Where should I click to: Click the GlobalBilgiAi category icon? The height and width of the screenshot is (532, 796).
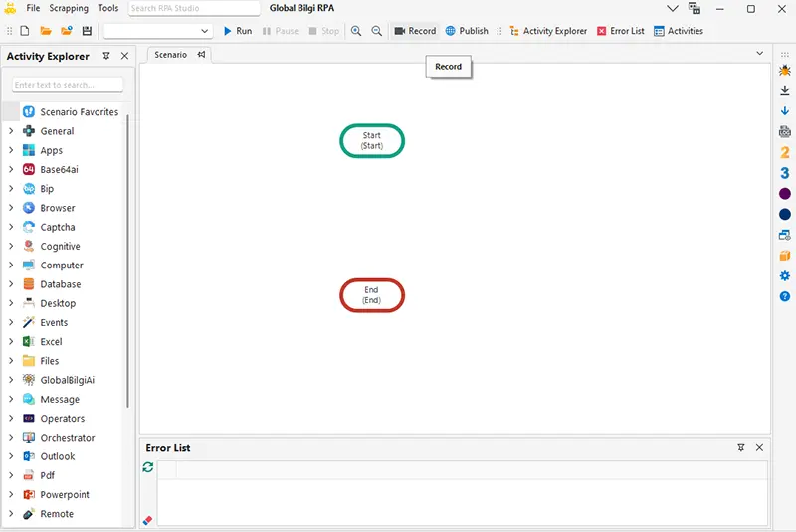coord(29,380)
